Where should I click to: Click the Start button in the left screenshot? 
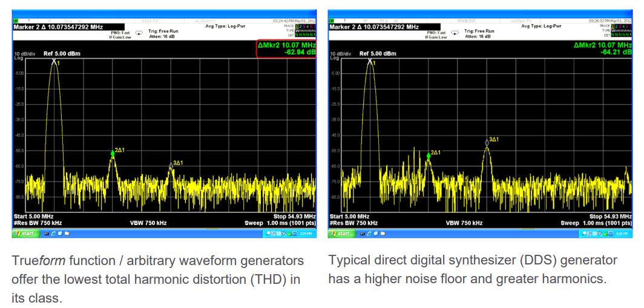coord(25,233)
